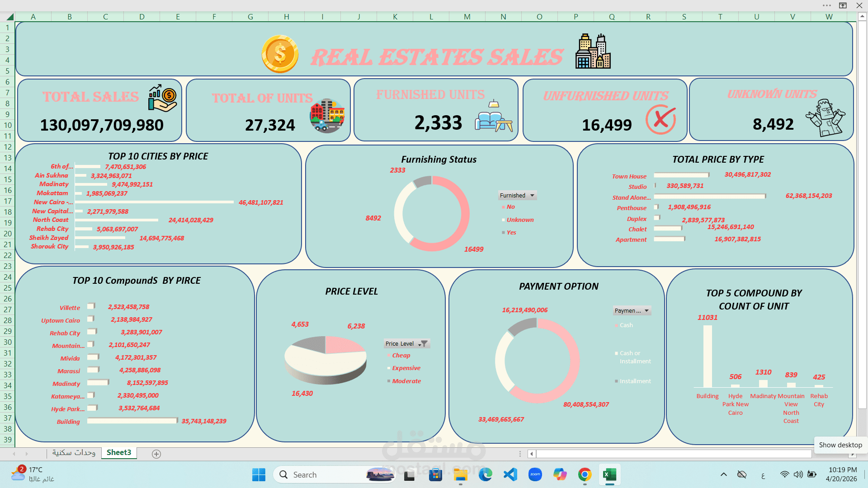Image resolution: width=868 pixels, height=488 pixels.
Task: Click the gold dollar coin icon
Action: (x=280, y=54)
